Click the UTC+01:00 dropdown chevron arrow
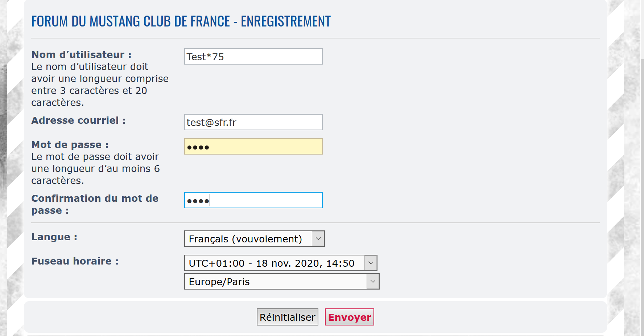 click(x=371, y=263)
